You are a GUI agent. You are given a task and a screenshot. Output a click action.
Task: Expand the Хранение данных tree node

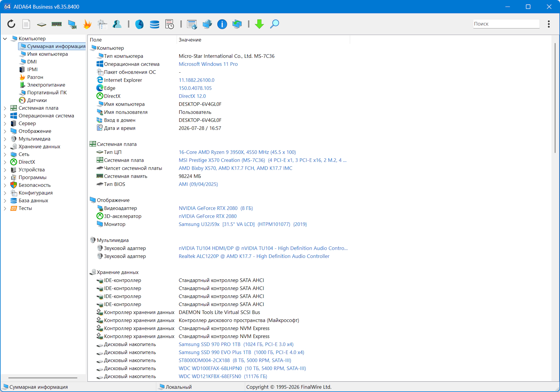click(5, 146)
